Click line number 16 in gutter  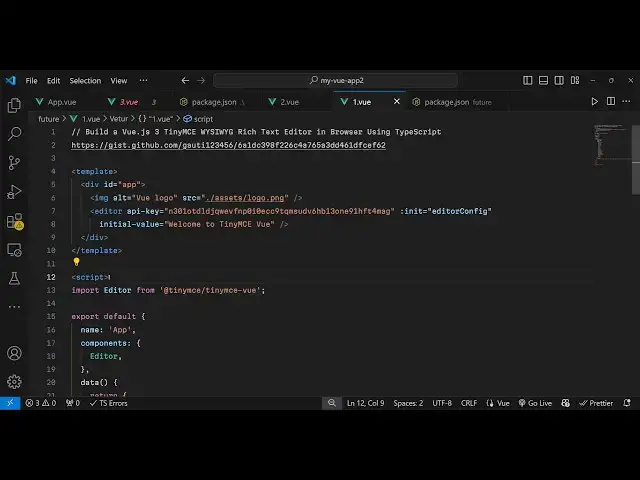[x=51, y=330]
